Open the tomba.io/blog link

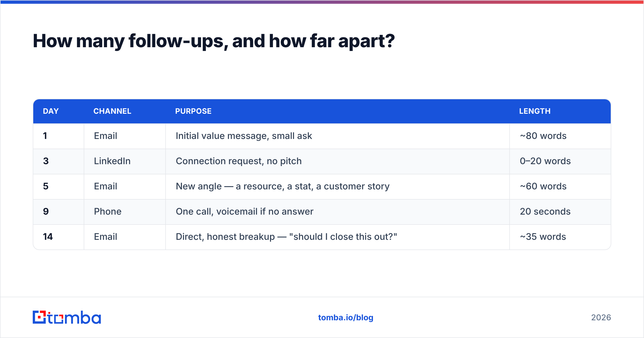346,318
